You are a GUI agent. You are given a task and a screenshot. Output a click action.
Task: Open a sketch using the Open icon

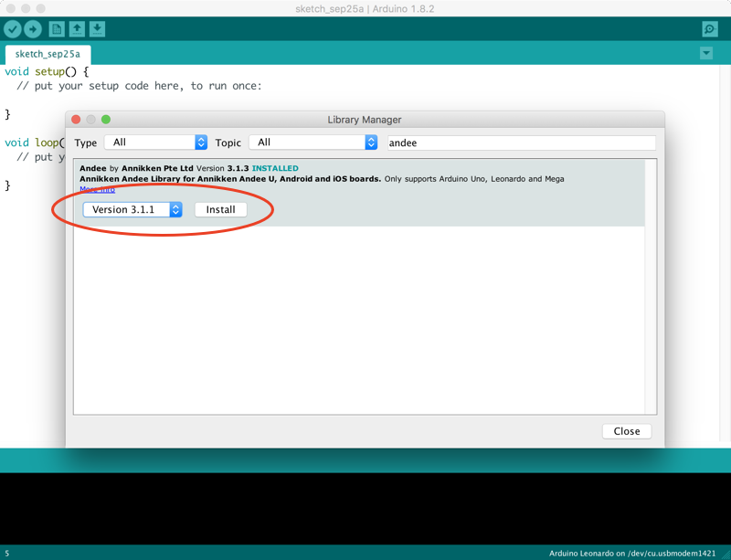pyautogui.click(x=77, y=29)
